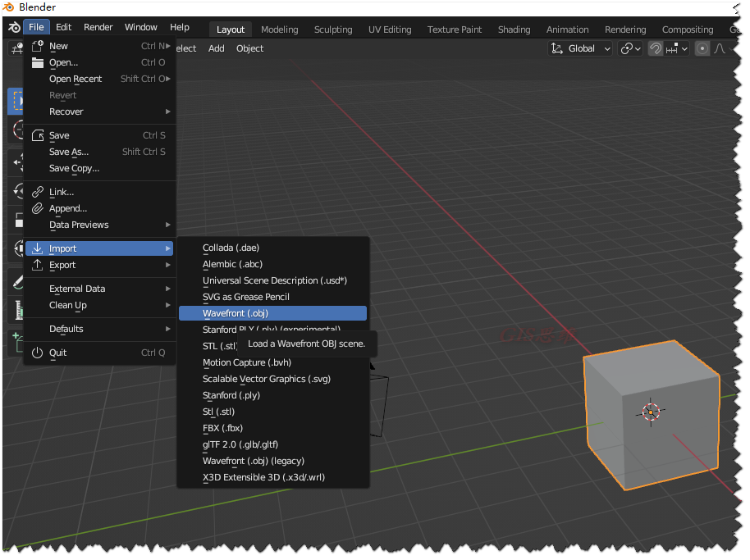Select Wavefront (.obj) import option
The image size is (750, 560).
272,313
